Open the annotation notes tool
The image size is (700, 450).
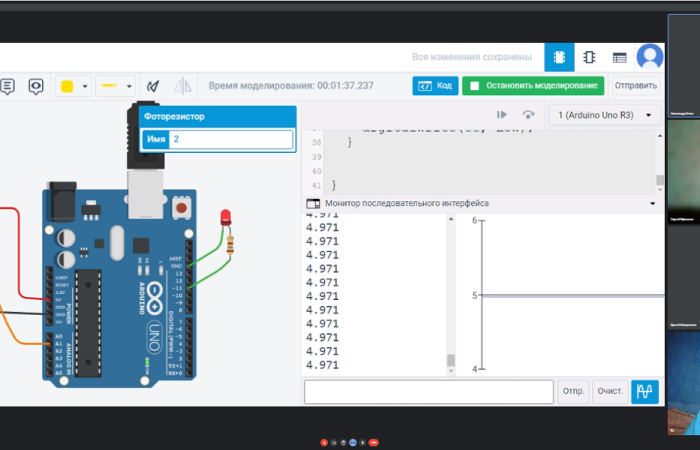pyautogui.click(x=7, y=86)
